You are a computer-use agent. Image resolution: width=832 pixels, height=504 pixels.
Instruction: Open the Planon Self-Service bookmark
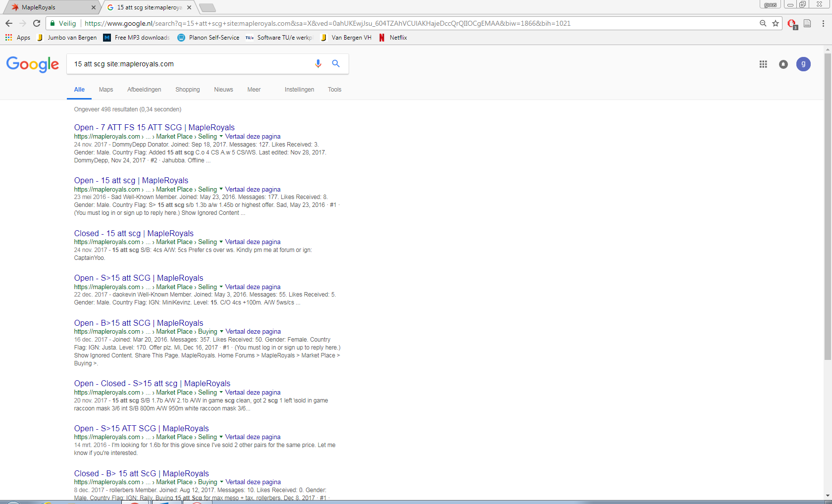(x=208, y=38)
